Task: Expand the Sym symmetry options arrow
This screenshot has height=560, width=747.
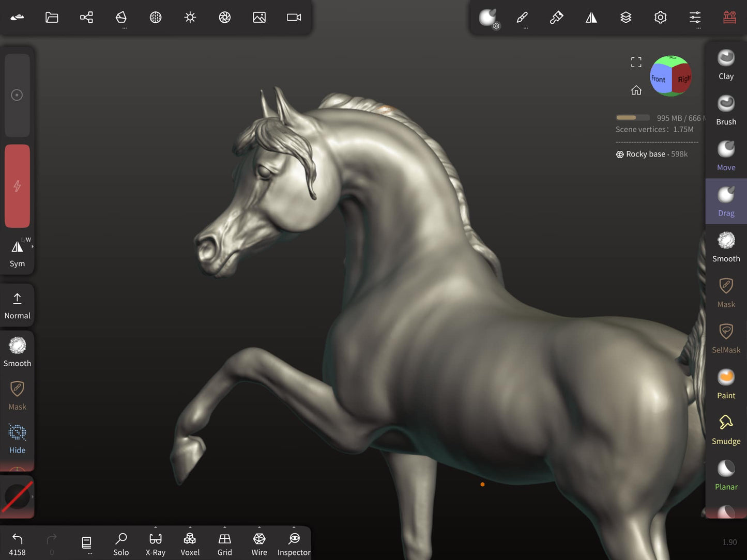Action: (x=33, y=247)
